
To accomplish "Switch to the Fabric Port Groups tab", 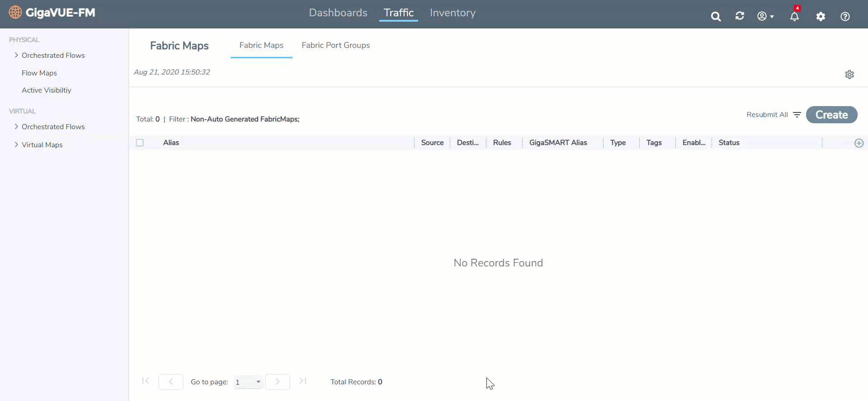I will (335, 45).
